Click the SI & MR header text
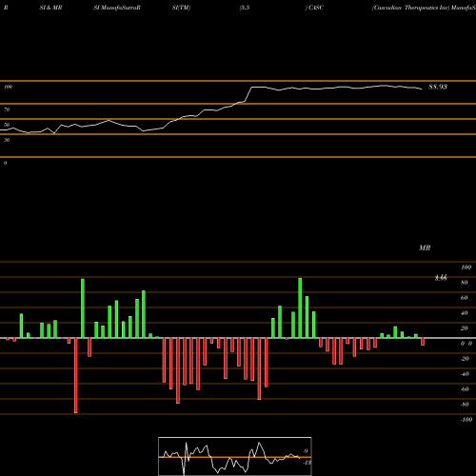The width and height of the screenshot is (476, 476). [50, 8]
